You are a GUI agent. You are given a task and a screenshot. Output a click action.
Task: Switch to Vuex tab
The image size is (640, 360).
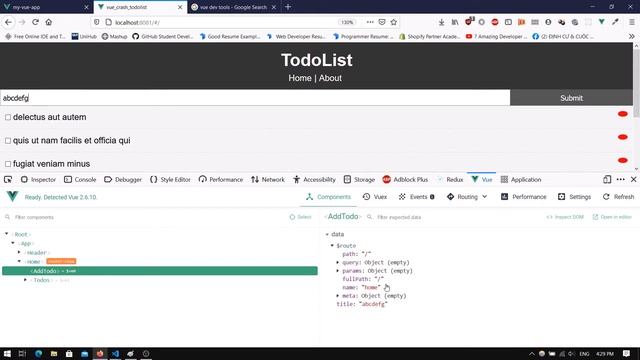(375, 197)
